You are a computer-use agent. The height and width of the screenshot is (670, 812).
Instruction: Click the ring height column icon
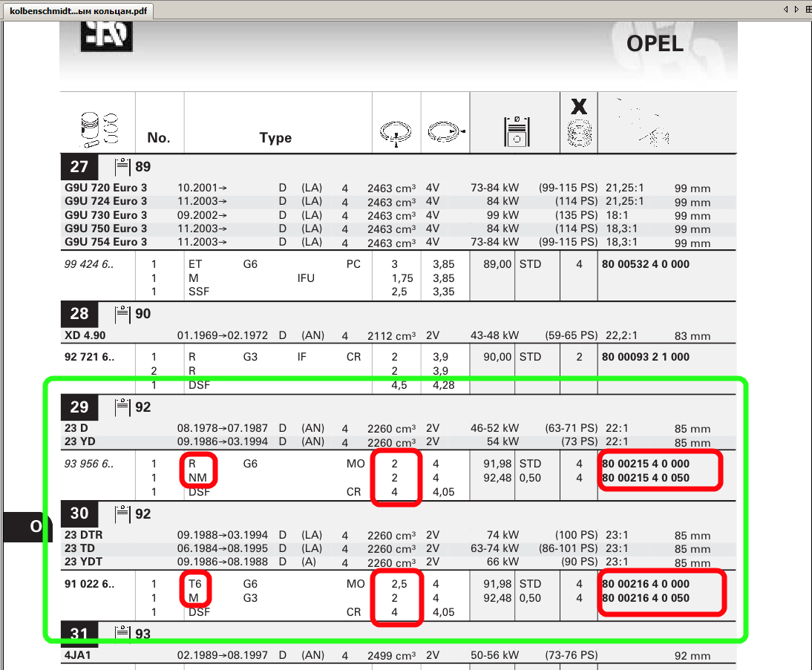coord(396,133)
